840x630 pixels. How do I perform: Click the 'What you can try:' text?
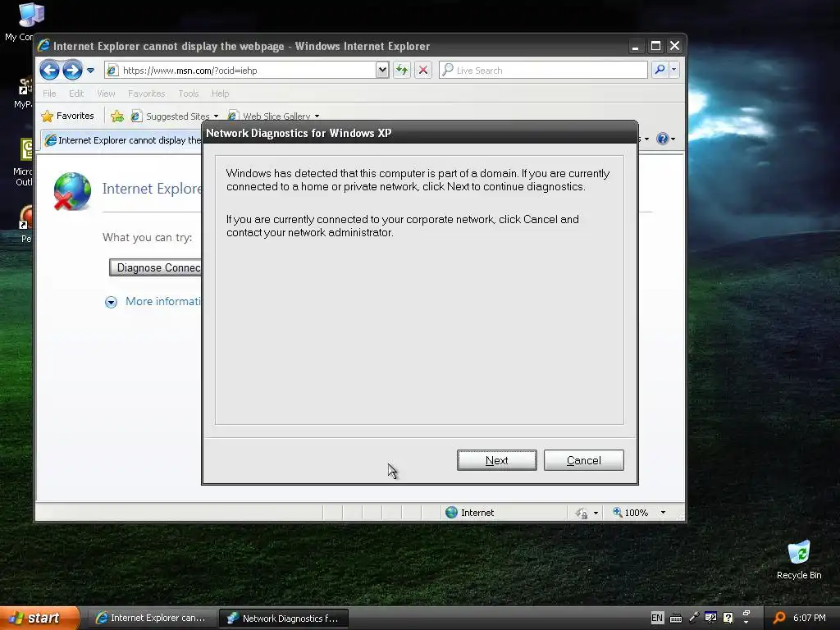point(148,237)
